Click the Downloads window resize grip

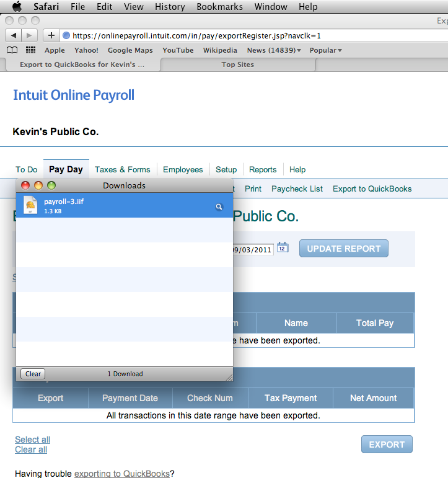point(229,378)
